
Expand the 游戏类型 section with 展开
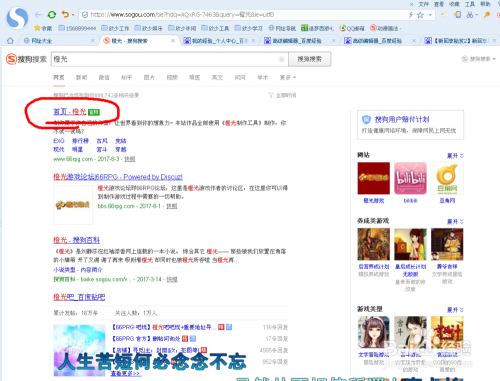click(455, 310)
